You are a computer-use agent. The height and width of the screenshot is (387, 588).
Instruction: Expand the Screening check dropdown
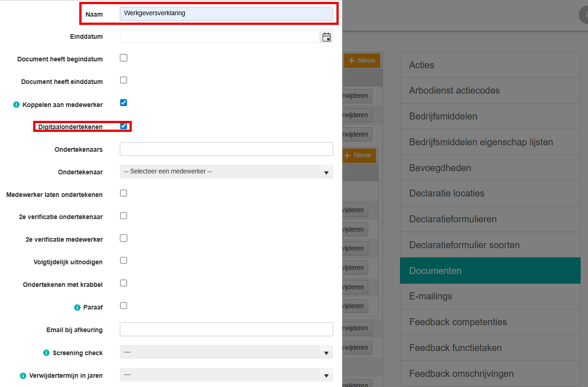pyautogui.click(x=226, y=352)
